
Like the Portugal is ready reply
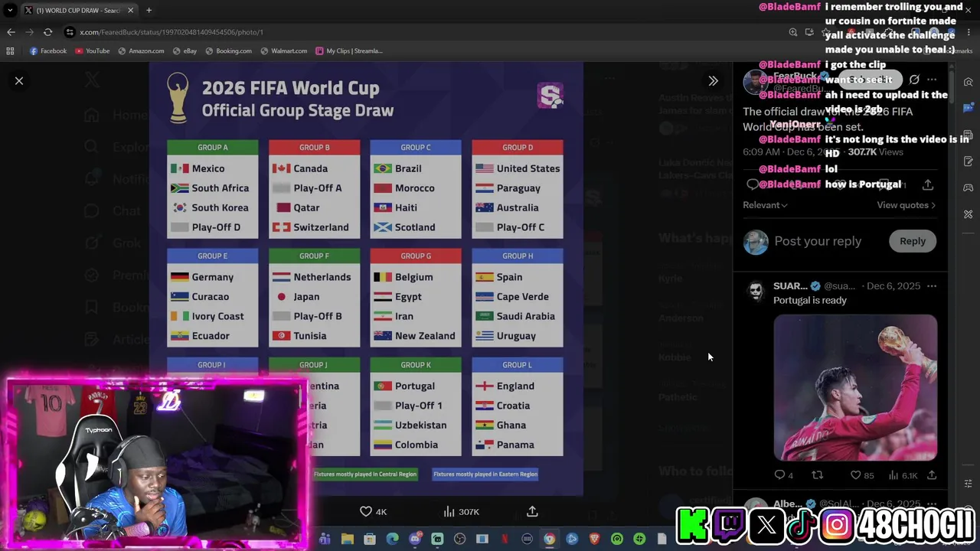pos(856,475)
